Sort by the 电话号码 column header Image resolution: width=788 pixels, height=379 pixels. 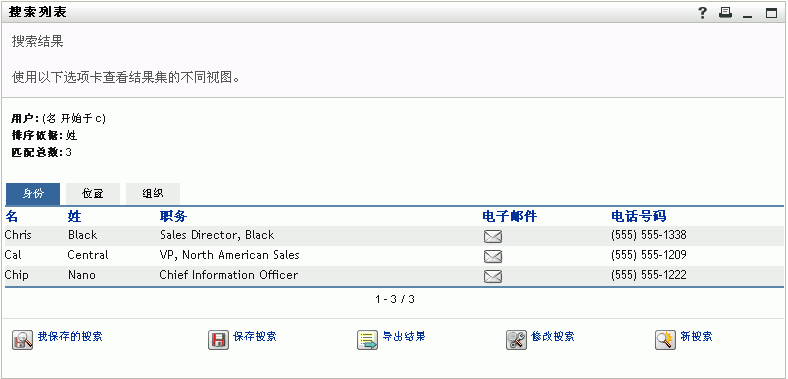point(639,217)
